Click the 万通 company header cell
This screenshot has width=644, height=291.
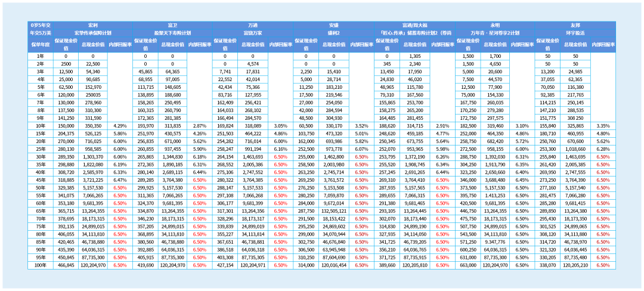[253, 25]
